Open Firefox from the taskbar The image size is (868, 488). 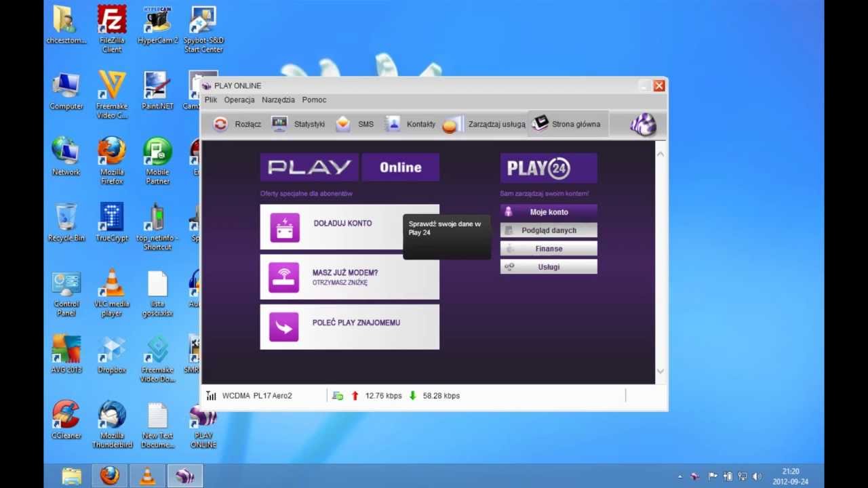[110, 476]
